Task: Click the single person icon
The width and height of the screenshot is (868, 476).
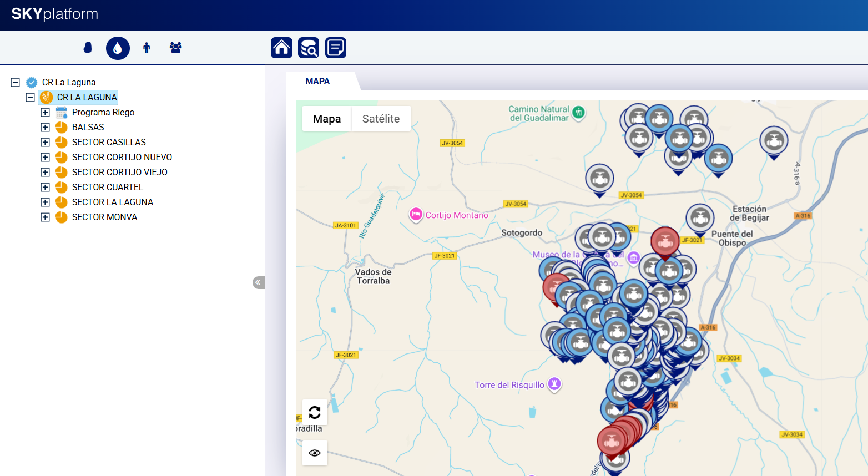Action: click(147, 48)
